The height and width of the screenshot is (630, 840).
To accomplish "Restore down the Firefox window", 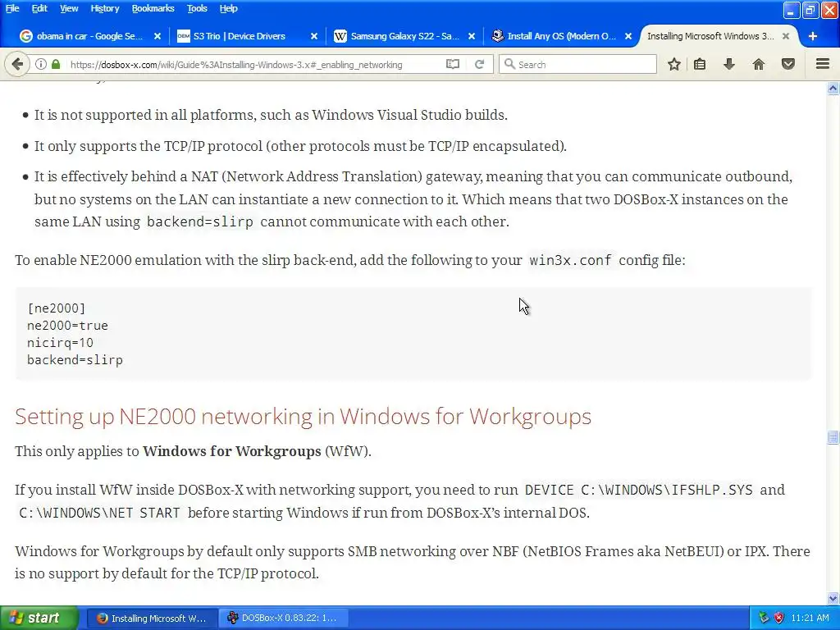I will pos(810,10).
